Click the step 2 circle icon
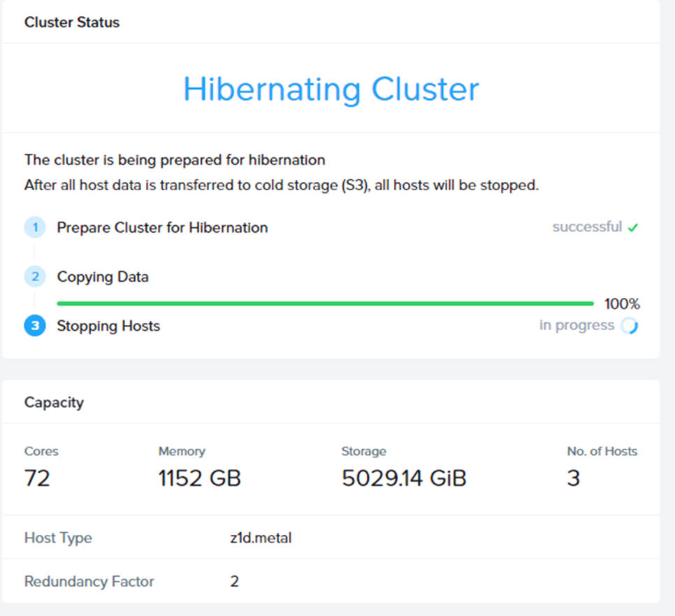 35,277
